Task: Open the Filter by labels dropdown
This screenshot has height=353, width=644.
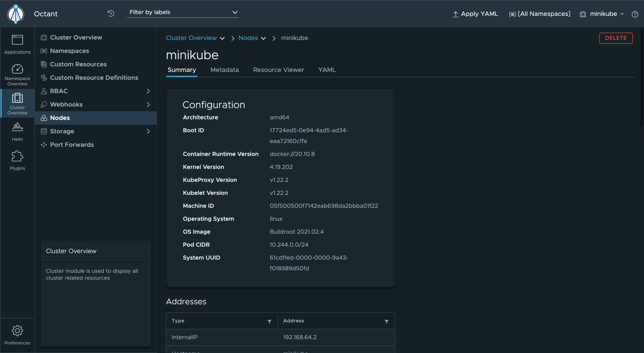Action: pos(183,12)
